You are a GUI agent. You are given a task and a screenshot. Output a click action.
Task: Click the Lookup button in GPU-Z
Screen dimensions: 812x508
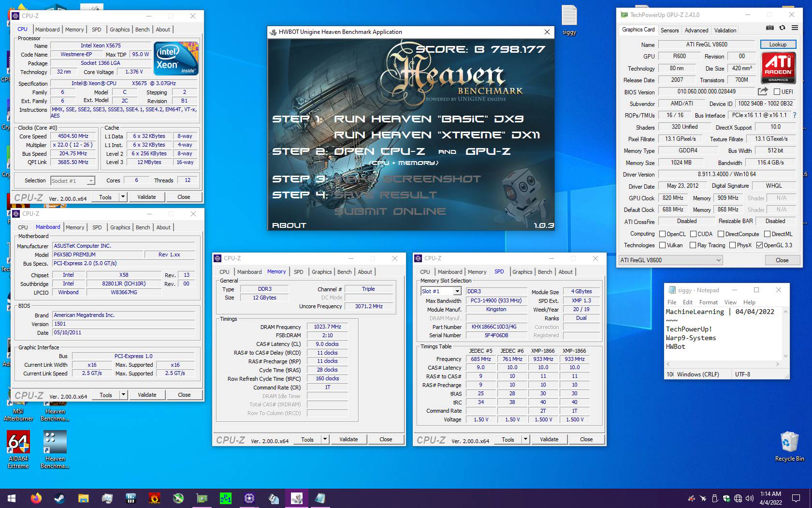(x=778, y=45)
